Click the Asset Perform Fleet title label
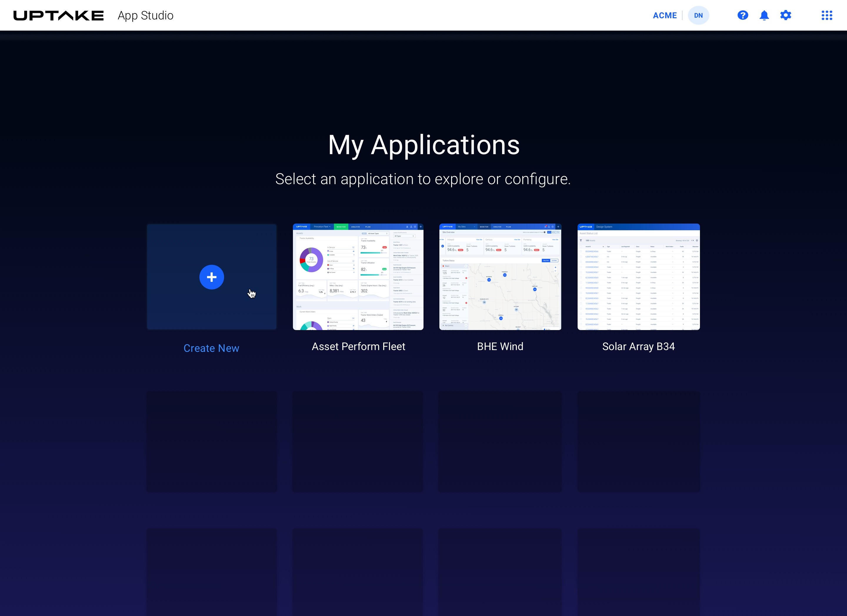Viewport: 847px width, 616px height. coord(358,346)
